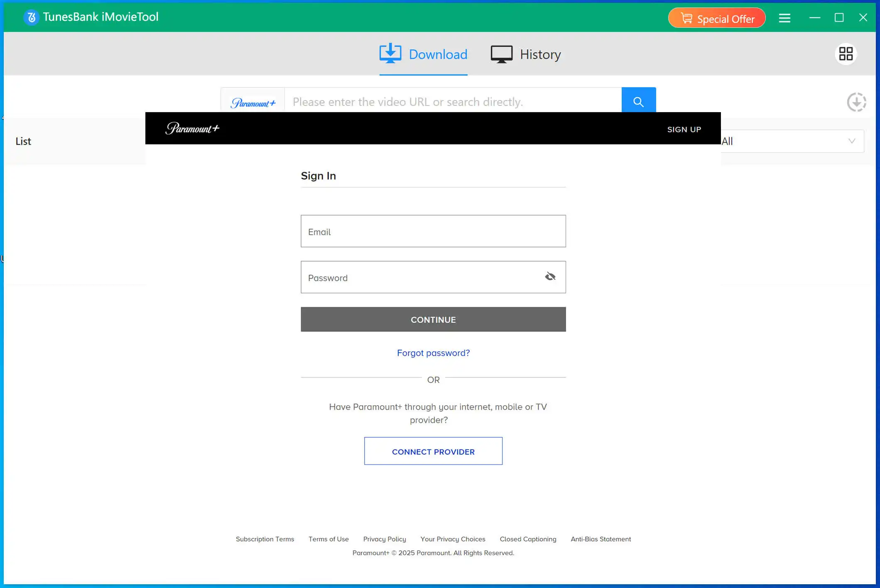880x588 pixels.
Task: Click the TunesBank iMovieTool logo icon
Action: pos(31,17)
